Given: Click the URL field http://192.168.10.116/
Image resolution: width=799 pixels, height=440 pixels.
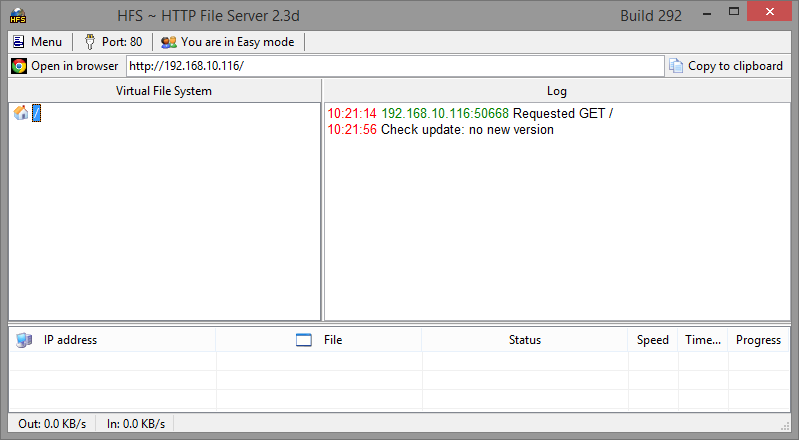Looking at the screenshot, I should click(395, 66).
